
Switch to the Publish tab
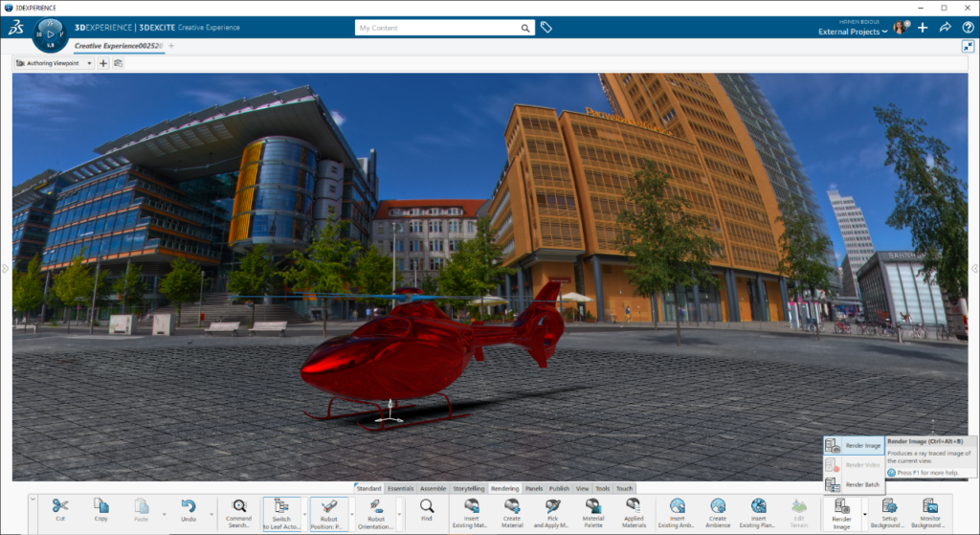(559, 489)
